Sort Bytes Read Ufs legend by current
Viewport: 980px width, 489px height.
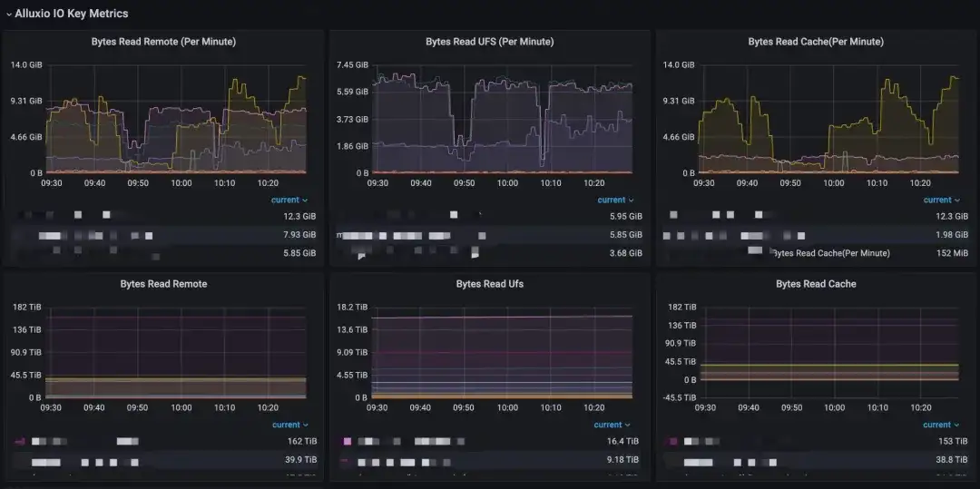click(611, 425)
